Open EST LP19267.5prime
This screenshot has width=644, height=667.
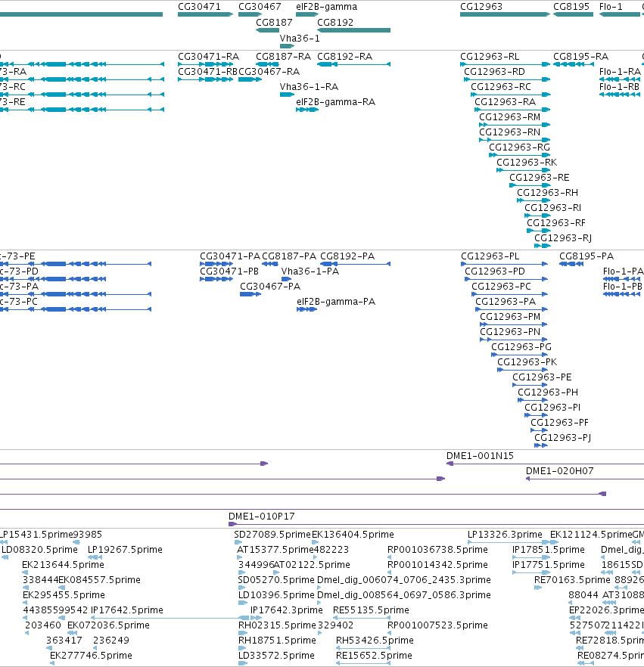click(125, 550)
